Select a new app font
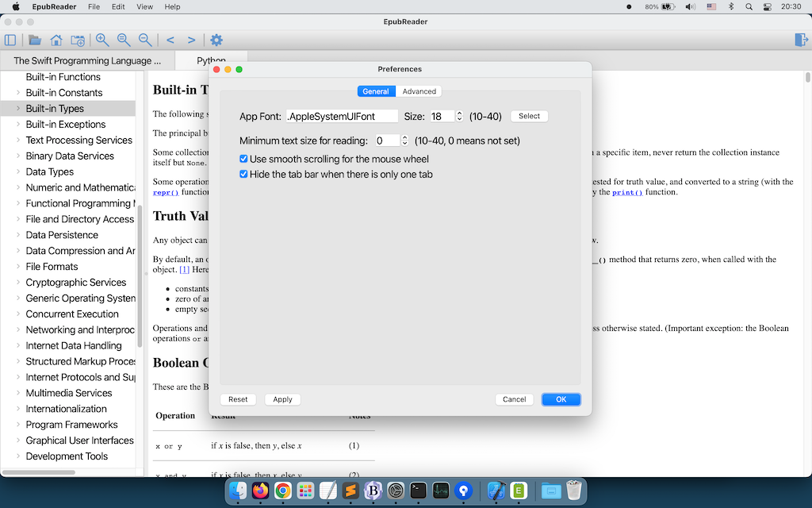 (x=529, y=116)
